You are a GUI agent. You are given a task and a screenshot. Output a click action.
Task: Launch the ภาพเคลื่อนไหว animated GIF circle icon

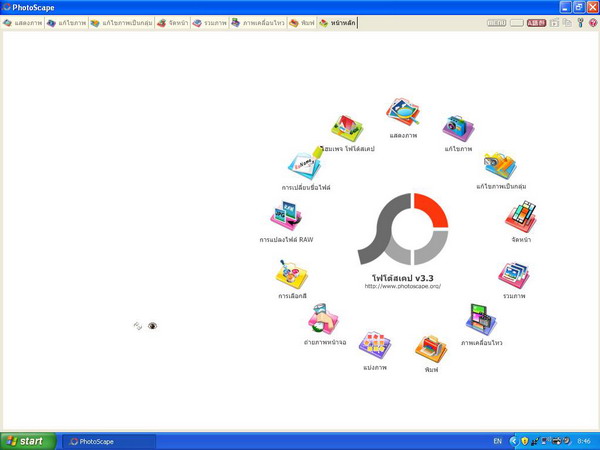point(481,320)
